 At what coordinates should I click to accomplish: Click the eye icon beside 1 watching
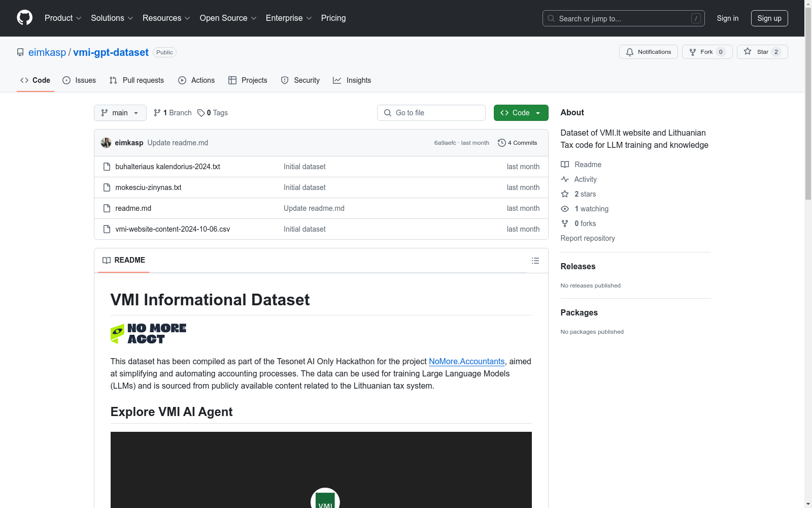[565, 209]
